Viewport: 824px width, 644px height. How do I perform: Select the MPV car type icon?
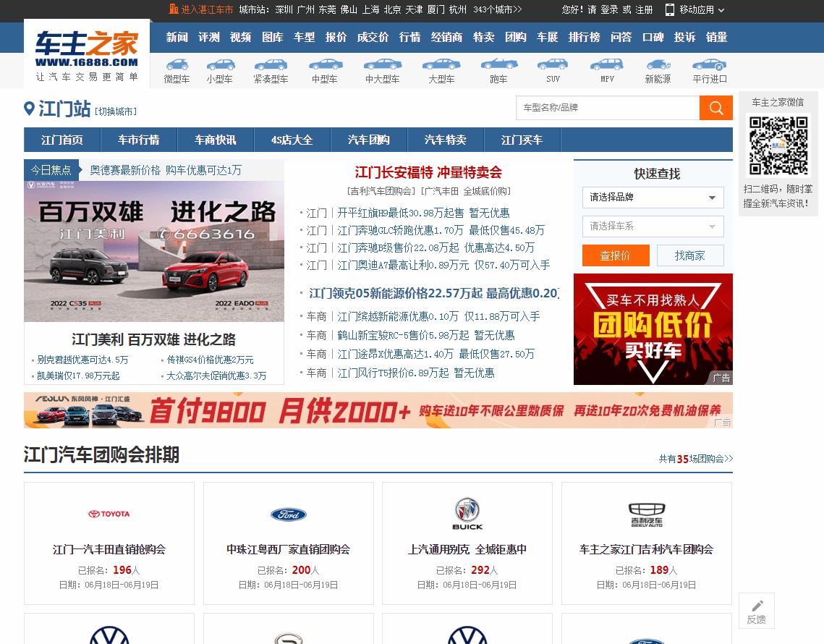606,65
